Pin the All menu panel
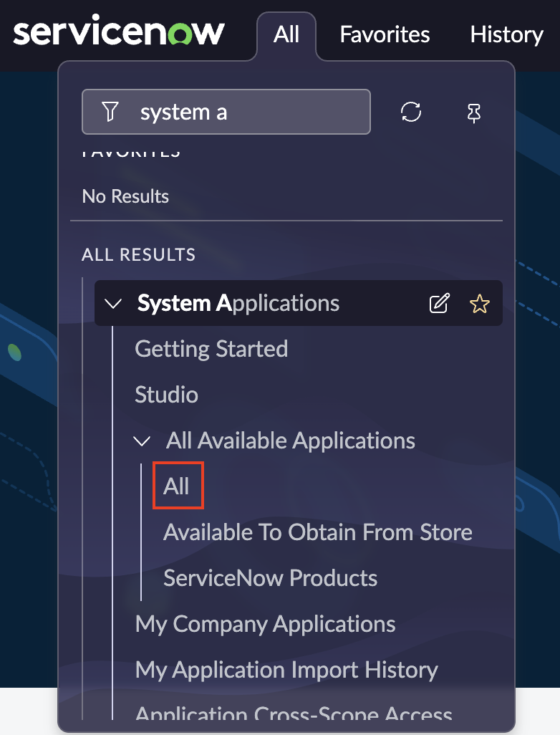 473,112
